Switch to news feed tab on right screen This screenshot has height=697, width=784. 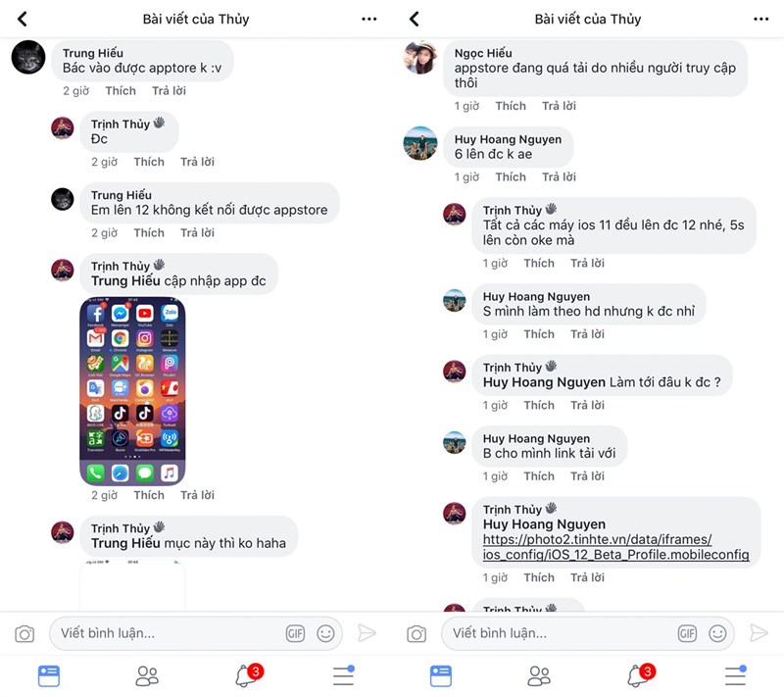coord(440,676)
